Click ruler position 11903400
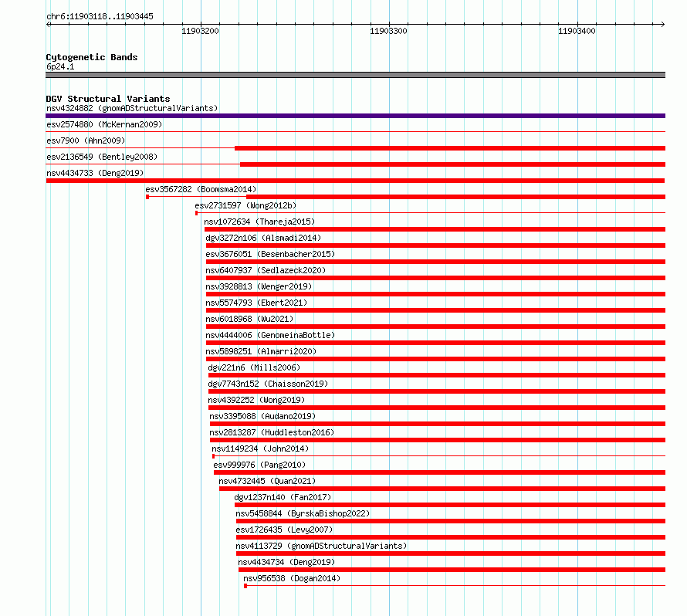The width and height of the screenshot is (687, 616). pos(577,31)
